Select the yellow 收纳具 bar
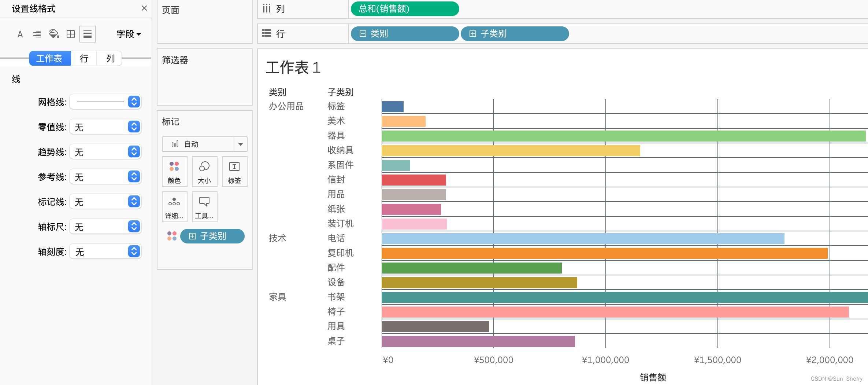The height and width of the screenshot is (385, 868). click(511, 151)
